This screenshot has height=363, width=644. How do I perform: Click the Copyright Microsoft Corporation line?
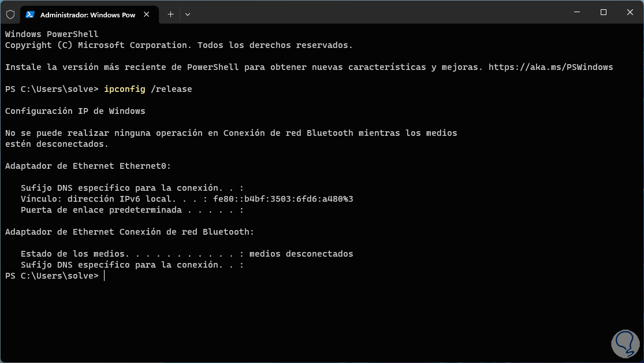pos(179,45)
